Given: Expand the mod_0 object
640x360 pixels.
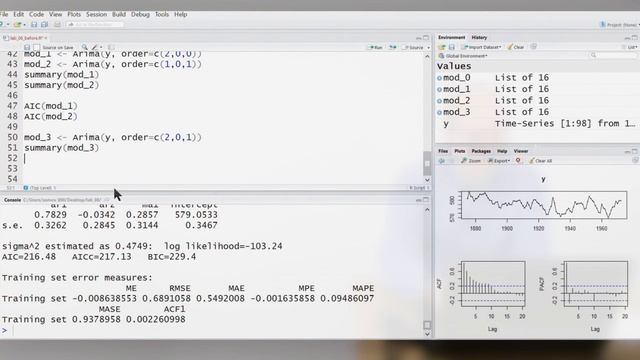Looking at the screenshot, I should 440,78.
